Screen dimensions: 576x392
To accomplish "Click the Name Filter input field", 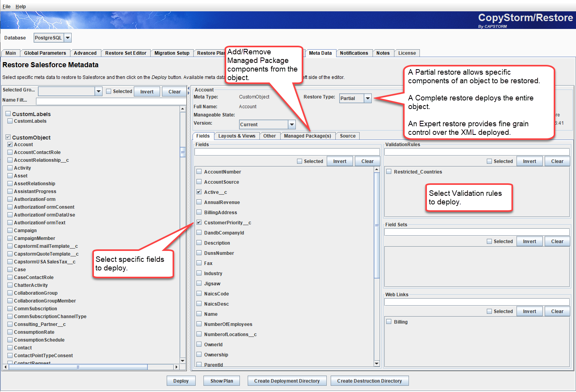I will 111,101.
